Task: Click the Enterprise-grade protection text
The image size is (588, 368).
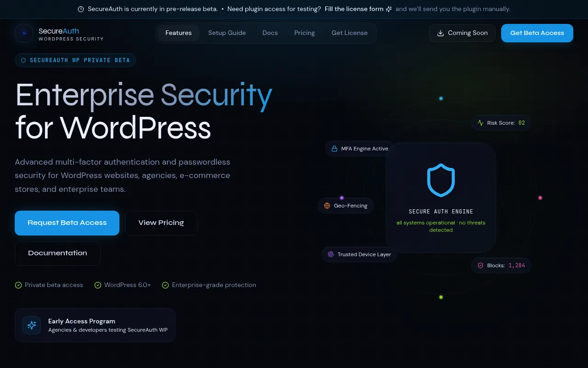Action: pyautogui.click(x=214, y=285)
